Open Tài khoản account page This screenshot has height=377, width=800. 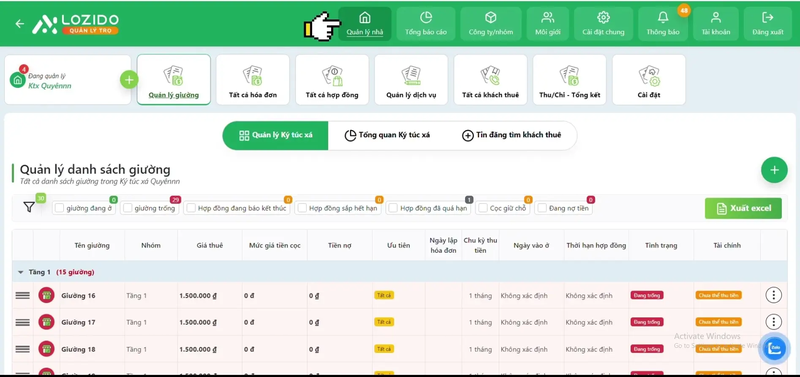pyautogui.click(x=716, y=24)
